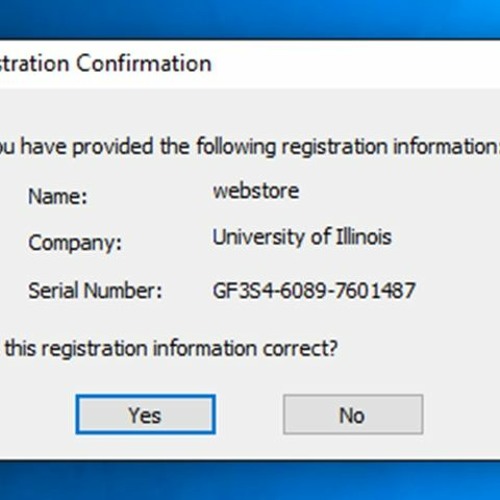Click empty title bar space right of title
The height and width of the screenshot is (500, 500).
[x=356, y=63]
